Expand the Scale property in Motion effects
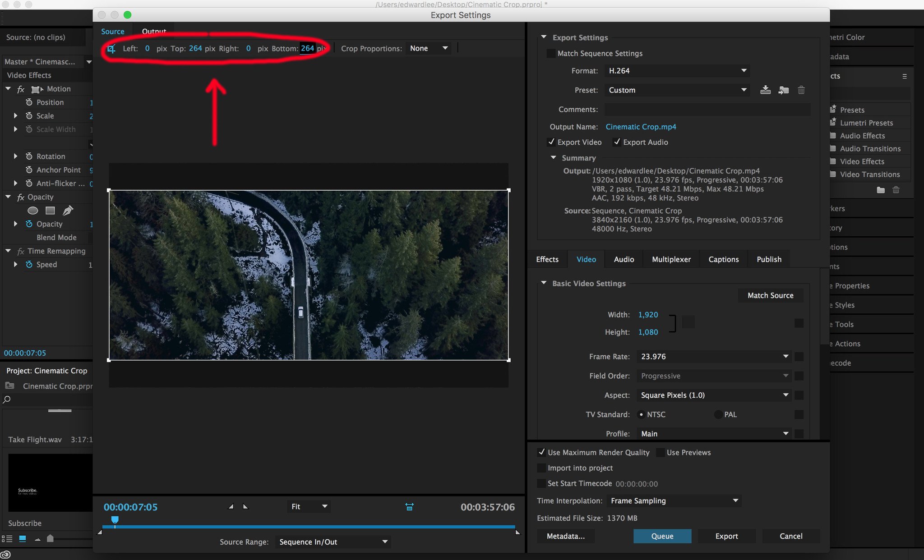The height and width of the screenshot is (560, 924). tap(14, 116)
